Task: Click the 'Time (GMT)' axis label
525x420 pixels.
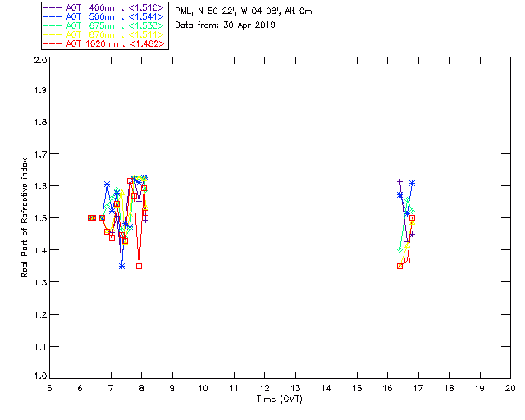Action: (x=280, y=399)
